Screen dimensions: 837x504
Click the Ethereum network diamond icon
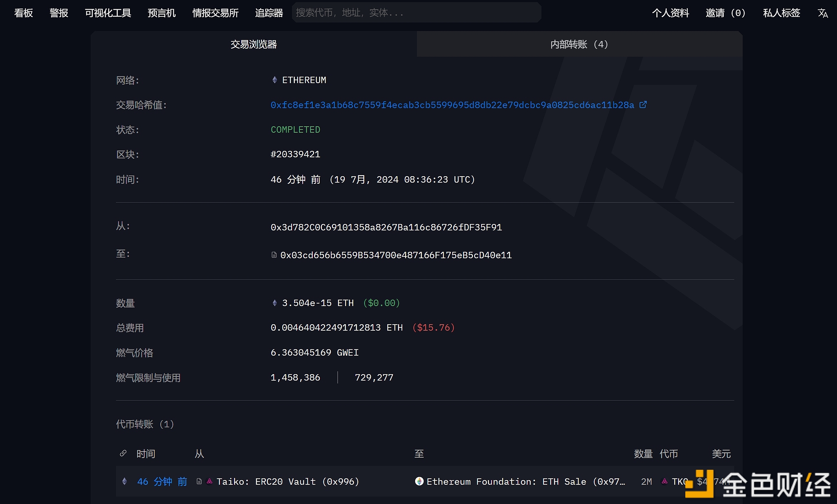274,80
